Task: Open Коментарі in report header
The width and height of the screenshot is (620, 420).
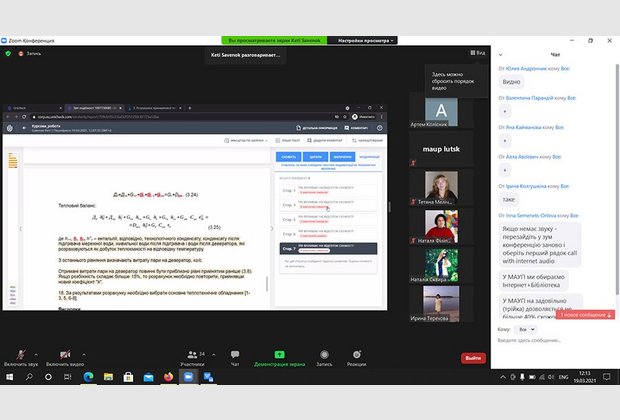Action: coord(356,128)
